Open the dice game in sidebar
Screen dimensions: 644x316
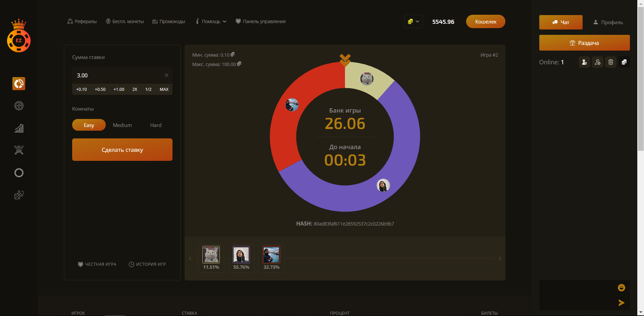[19, 195]
